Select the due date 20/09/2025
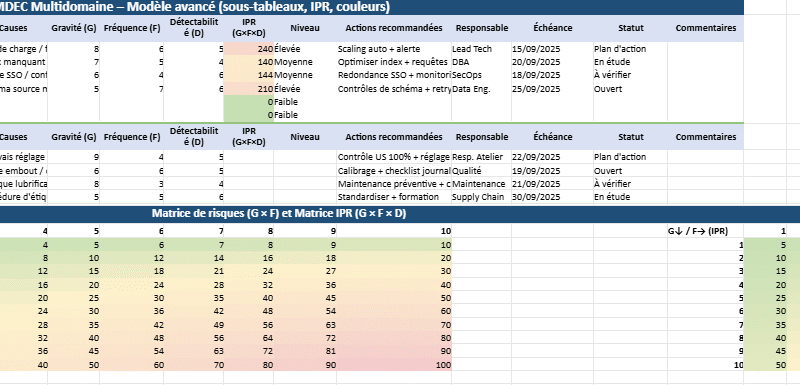 pos(553,62)
